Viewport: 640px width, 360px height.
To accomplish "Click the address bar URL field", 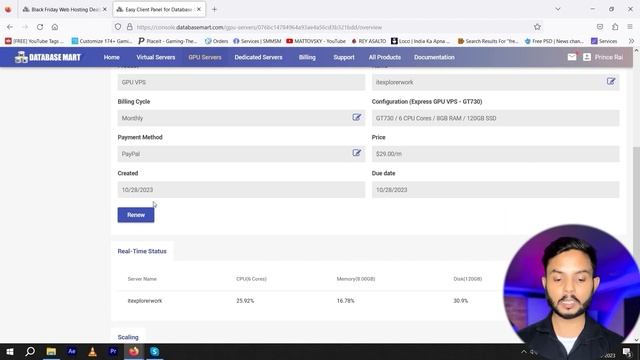I will point(327,27).
